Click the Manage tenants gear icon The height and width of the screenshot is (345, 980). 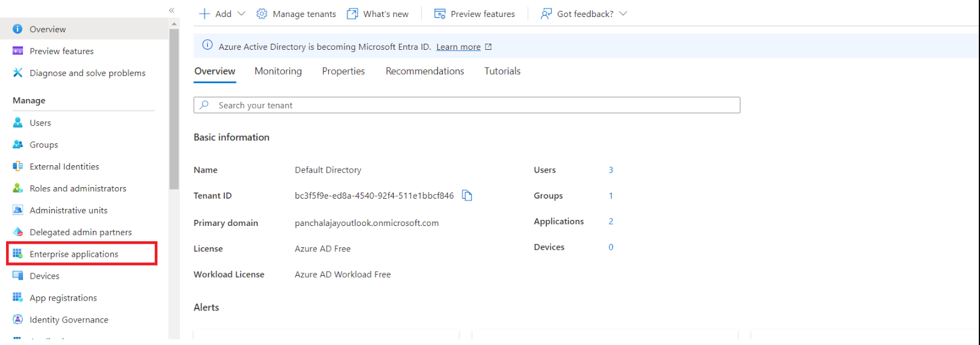click(262, 13)
